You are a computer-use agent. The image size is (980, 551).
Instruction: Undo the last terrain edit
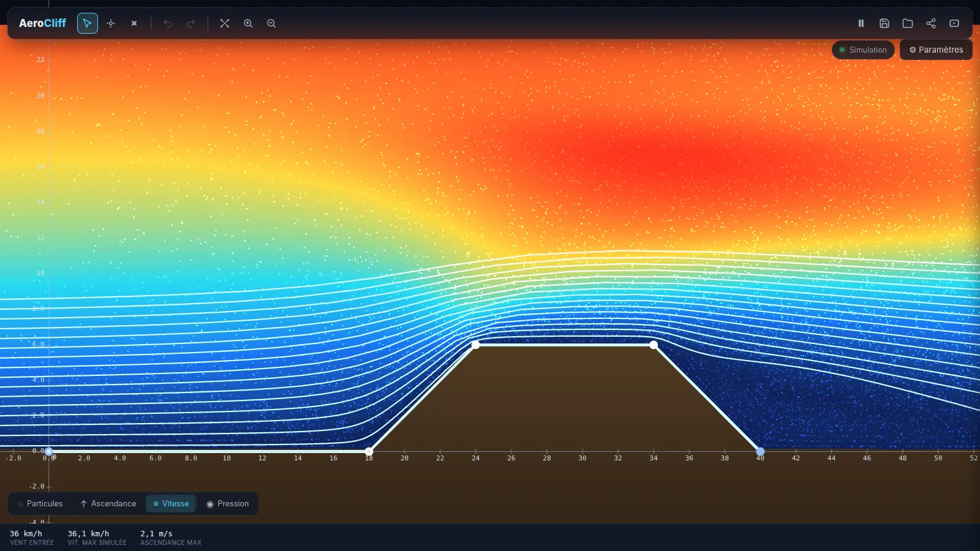[168, 23]
